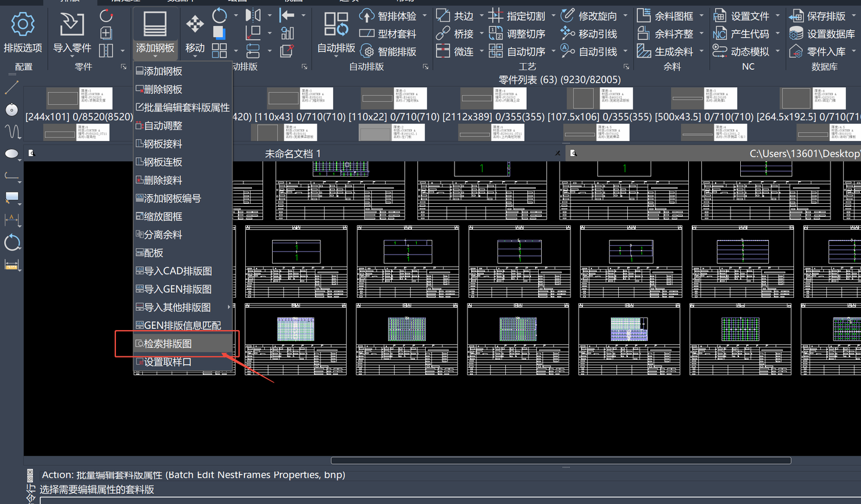Open the 智排体验 dropdown arrow
The height and width of the screenshot is (504, 861).
tap(425, 16)
